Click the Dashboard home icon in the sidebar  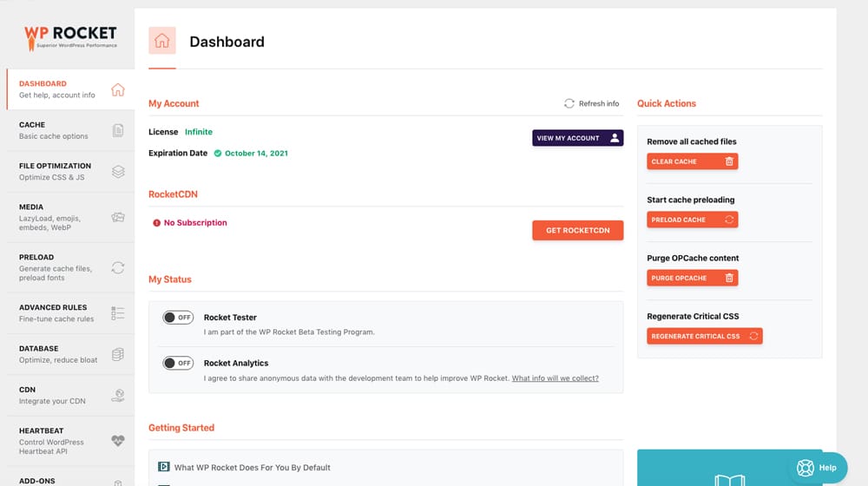118,89
